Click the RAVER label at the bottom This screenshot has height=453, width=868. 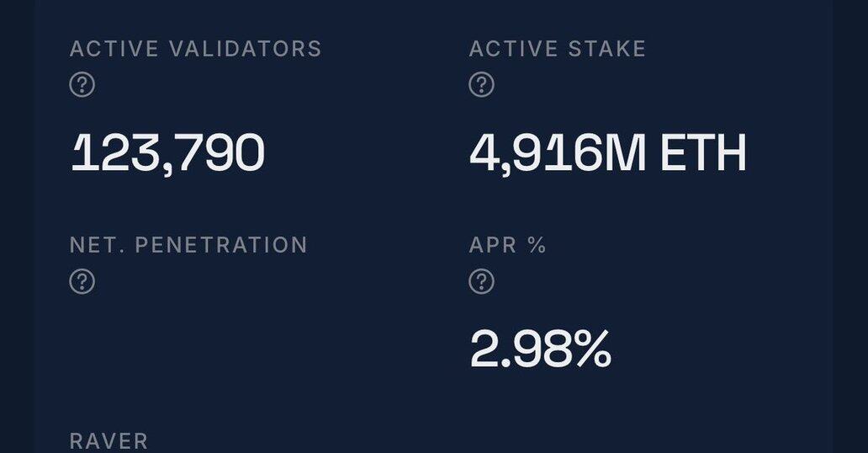pos(108,440)
